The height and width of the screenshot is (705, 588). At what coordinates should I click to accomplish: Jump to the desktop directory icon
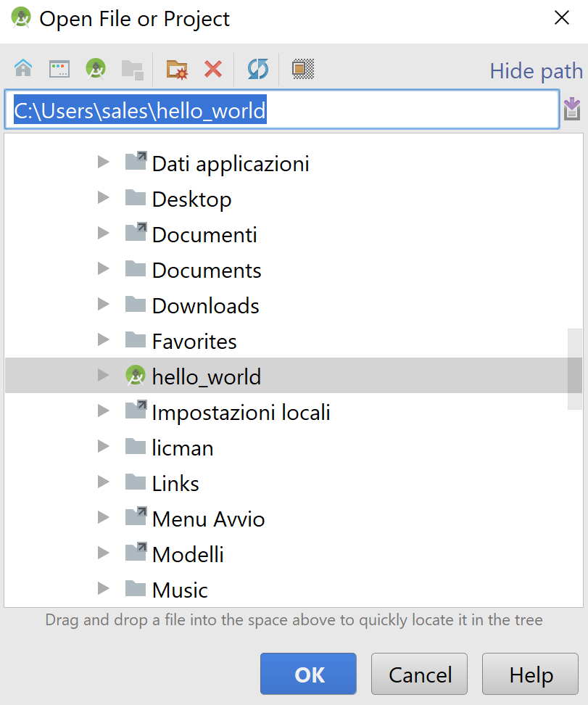59,69
